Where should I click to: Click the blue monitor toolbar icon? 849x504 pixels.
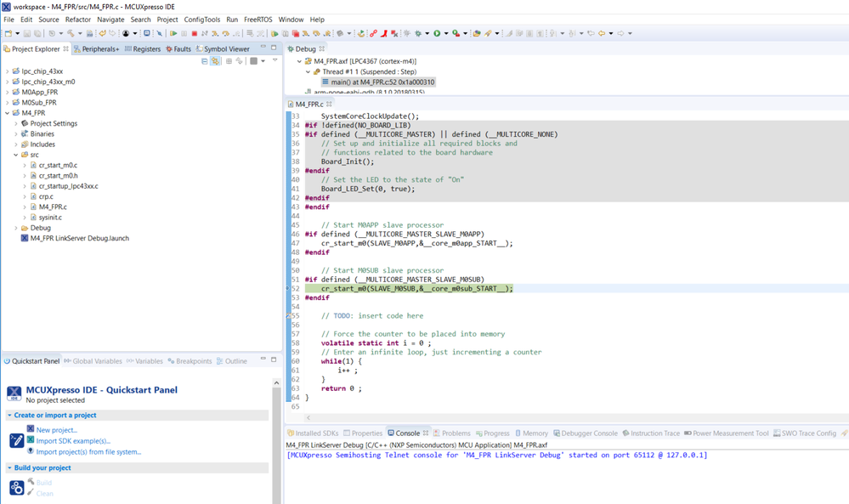[147, 33]
